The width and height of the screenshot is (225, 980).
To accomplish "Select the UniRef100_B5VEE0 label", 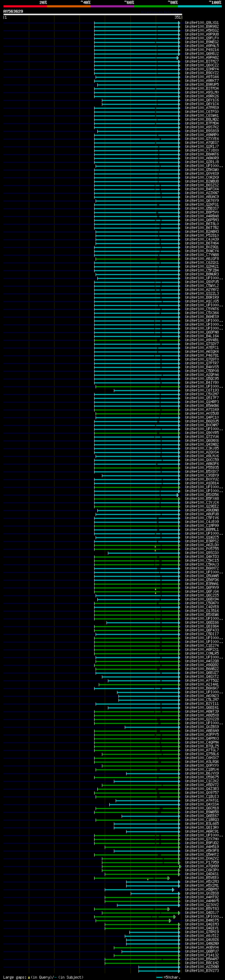I will point(202,878).
